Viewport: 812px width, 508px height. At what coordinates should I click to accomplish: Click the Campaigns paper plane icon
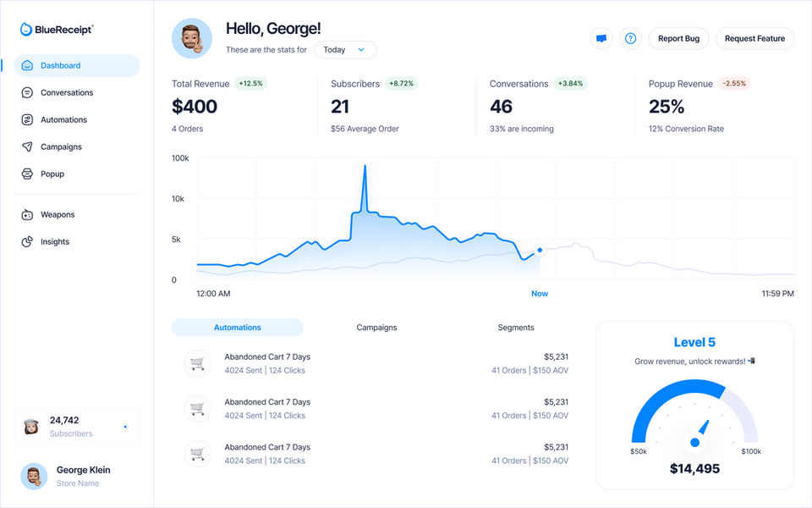pos(27,146)
